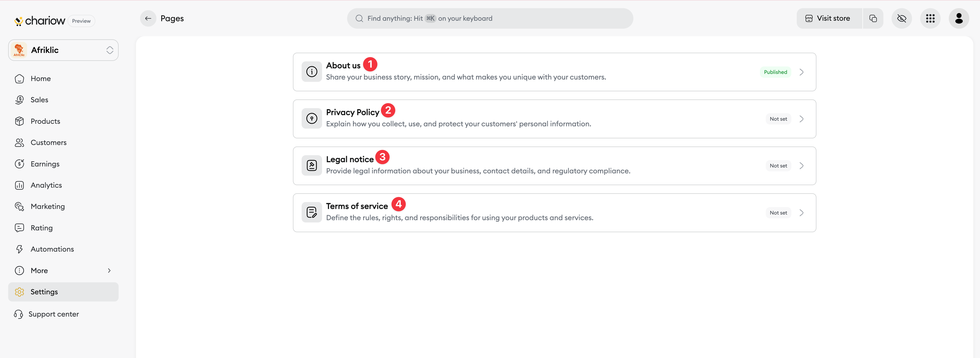Expand the More menu in sidebar

[63, 271]
